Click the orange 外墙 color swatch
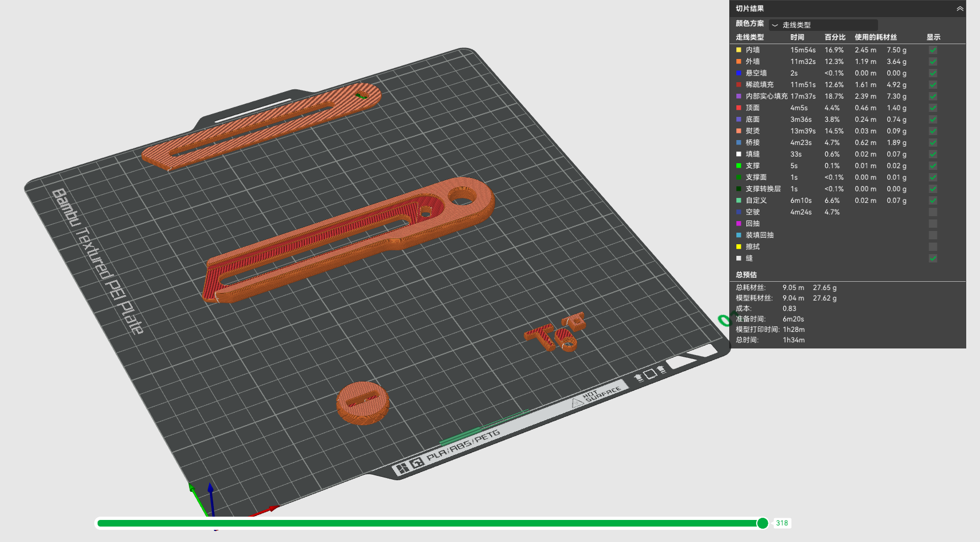 pos(739,62)
